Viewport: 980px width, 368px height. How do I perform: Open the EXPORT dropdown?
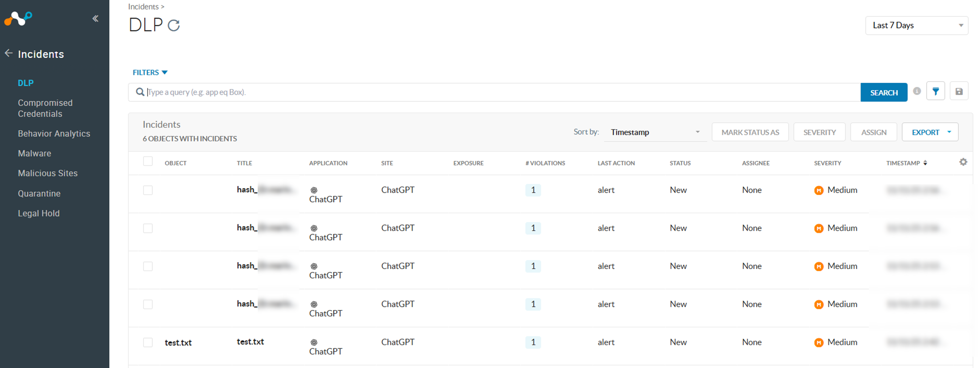coord(930,132)
